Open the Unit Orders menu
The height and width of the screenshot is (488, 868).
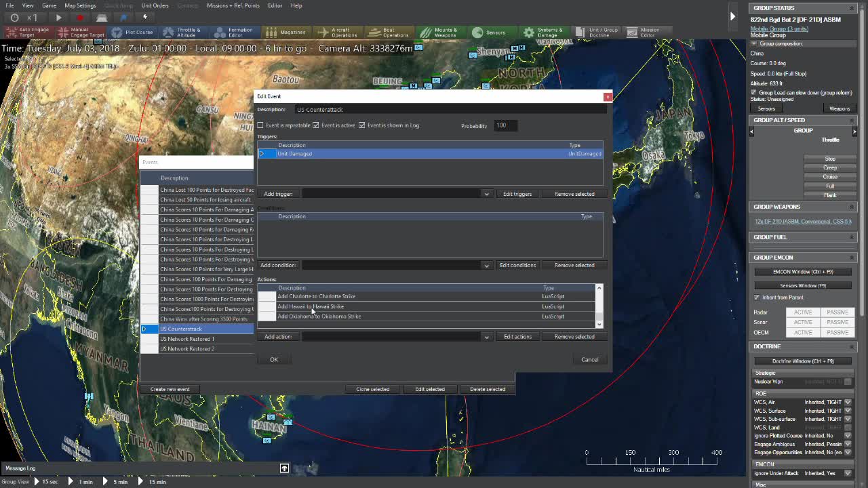click(155, 5)
